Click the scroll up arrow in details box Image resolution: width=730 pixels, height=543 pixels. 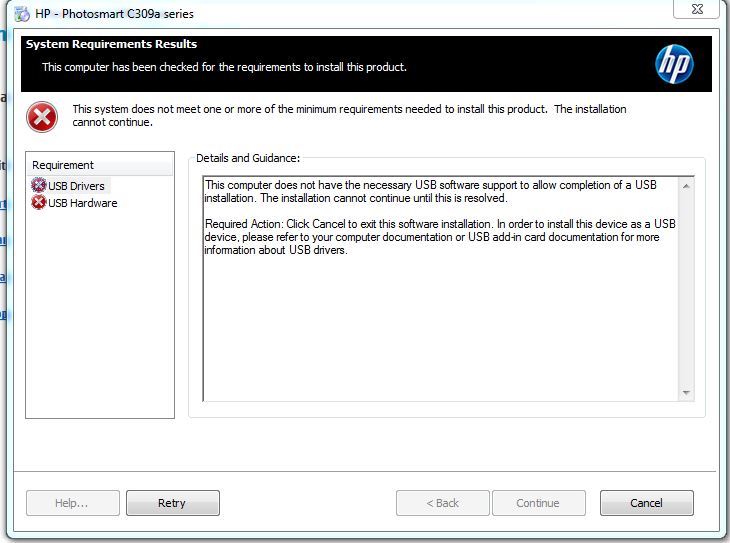coord(686,186)
